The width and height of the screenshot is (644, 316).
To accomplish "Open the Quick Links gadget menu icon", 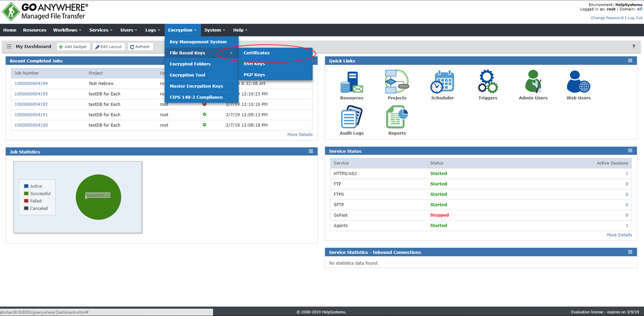I will tap(630, 61).
